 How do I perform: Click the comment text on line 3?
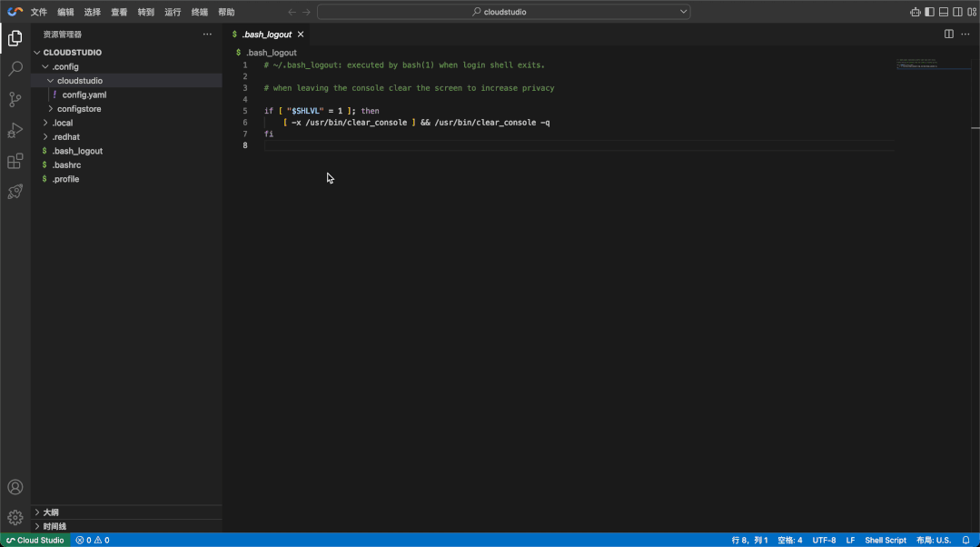pyautogui.click(x=409, y=88)
